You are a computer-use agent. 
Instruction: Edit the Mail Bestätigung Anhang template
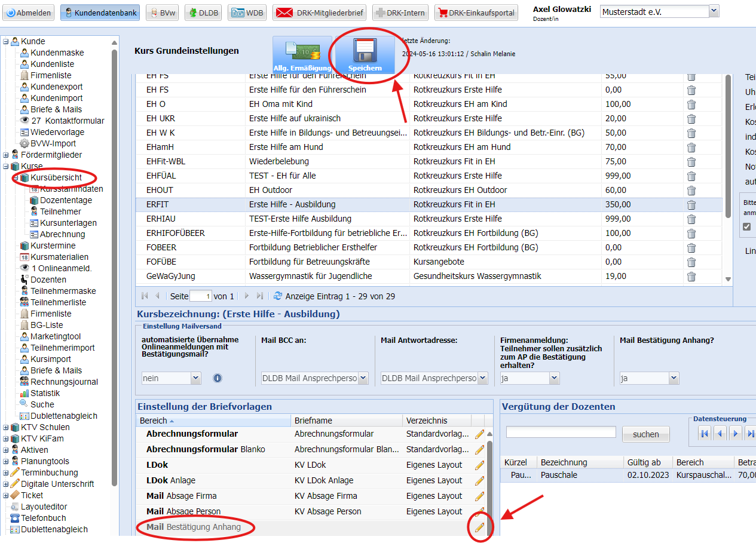(479, 527)
